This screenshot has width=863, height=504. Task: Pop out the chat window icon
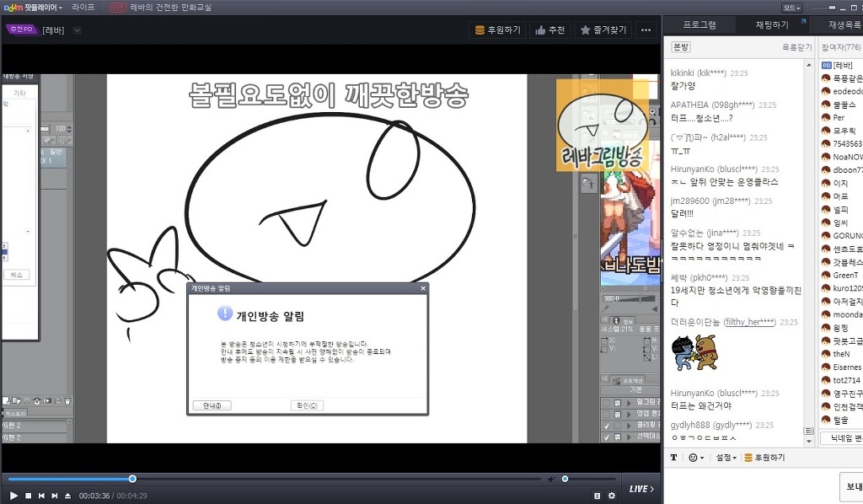pos(803,21)
